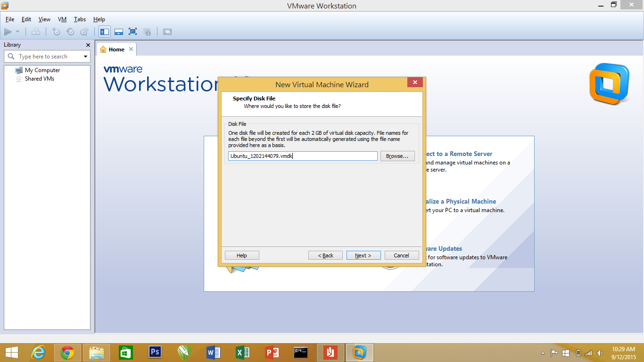
Task: Click the Take Snapshot toolbar icon
Action: (56, 32)
